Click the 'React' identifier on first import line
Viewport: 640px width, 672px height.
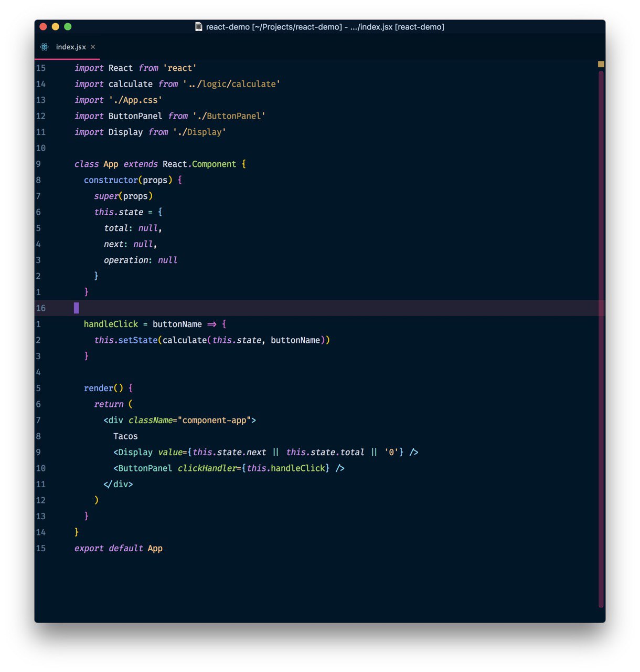tap(121, 68)
